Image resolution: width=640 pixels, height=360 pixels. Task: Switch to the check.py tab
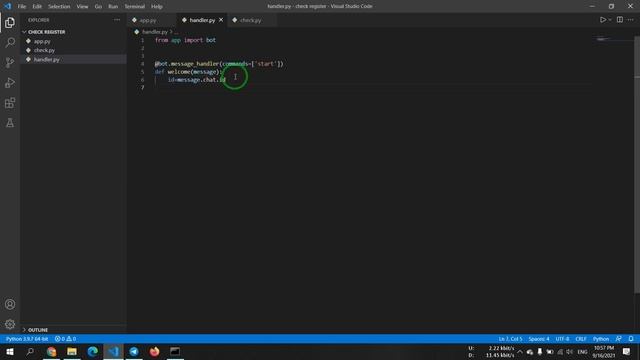251,20
